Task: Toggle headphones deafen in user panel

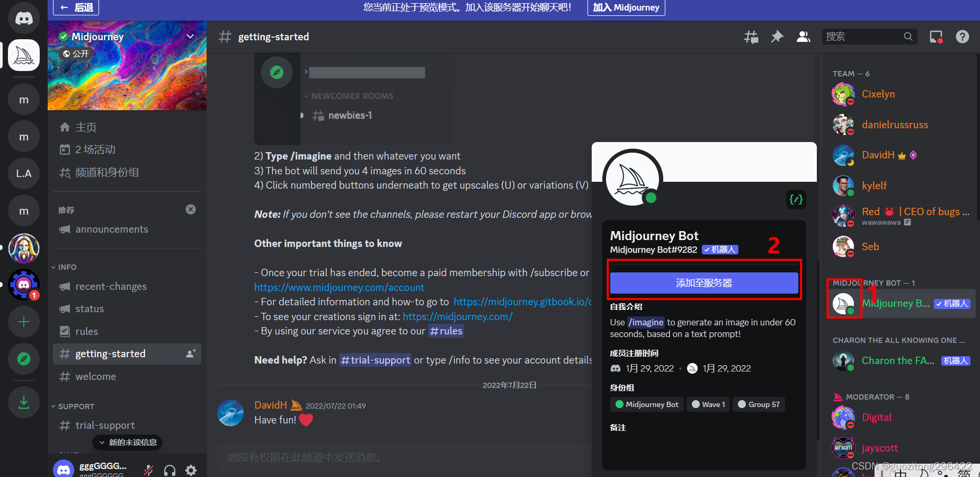Action: pyautogui.click(x=170, y=470)
